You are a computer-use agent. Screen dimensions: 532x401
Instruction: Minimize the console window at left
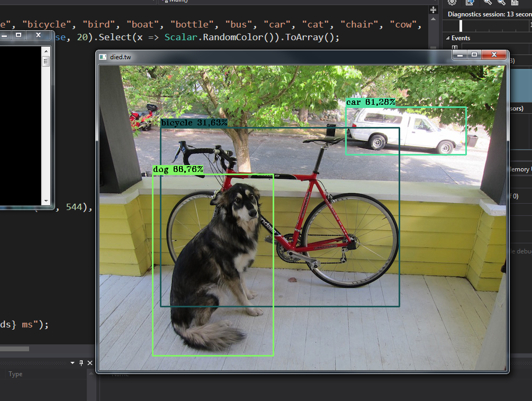(x=5, y=35)
